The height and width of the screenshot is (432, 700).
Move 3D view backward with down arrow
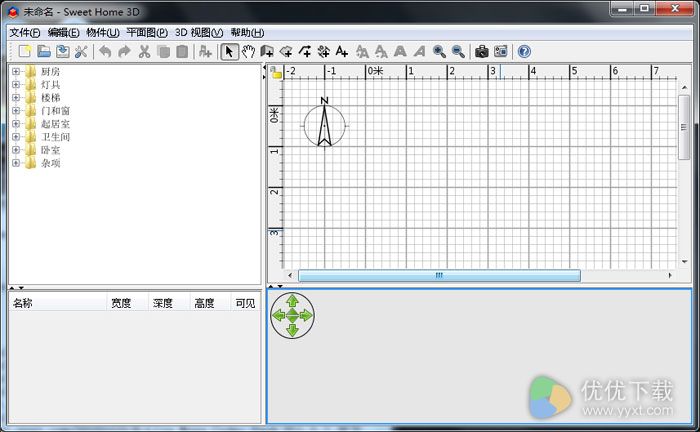[x=292, y=330]
